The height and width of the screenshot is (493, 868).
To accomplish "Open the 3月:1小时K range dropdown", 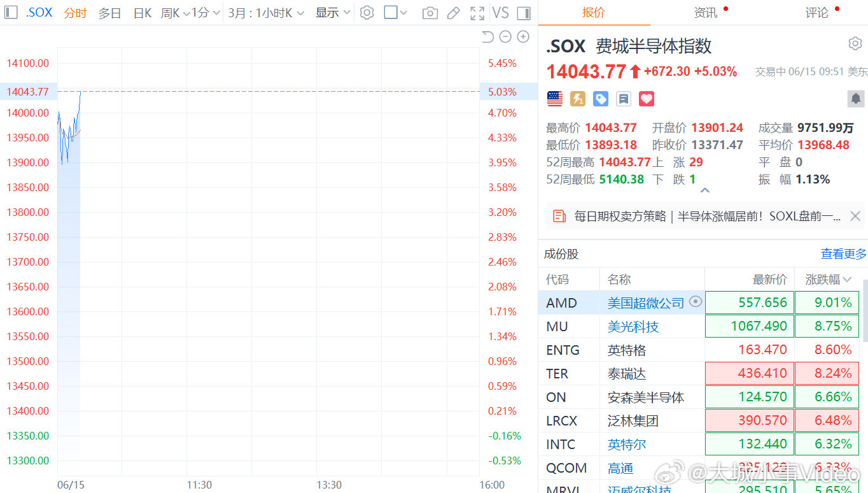I will pyautogui.click(x=266, y=13).
